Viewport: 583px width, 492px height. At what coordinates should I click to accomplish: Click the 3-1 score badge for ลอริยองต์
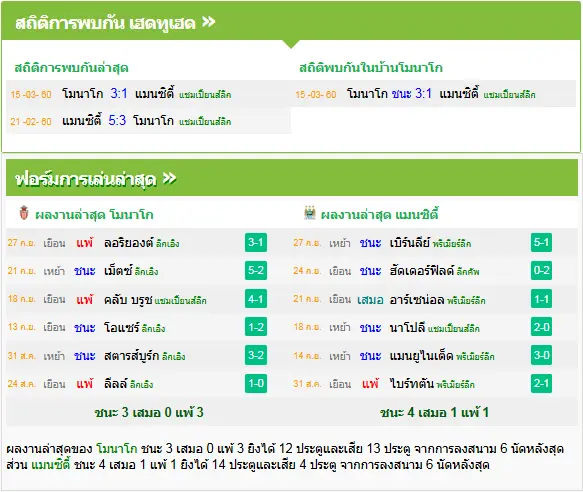pos(256,242)
